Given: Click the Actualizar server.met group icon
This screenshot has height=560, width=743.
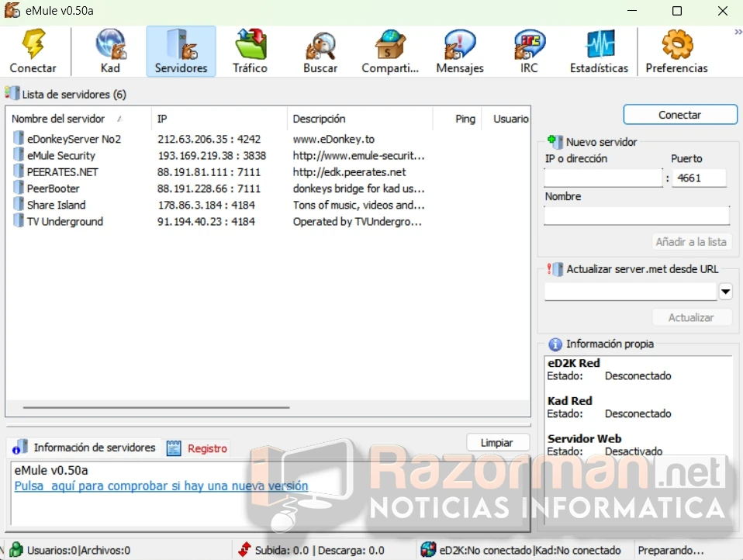Looking at the screenshot, I should (555, 268).
